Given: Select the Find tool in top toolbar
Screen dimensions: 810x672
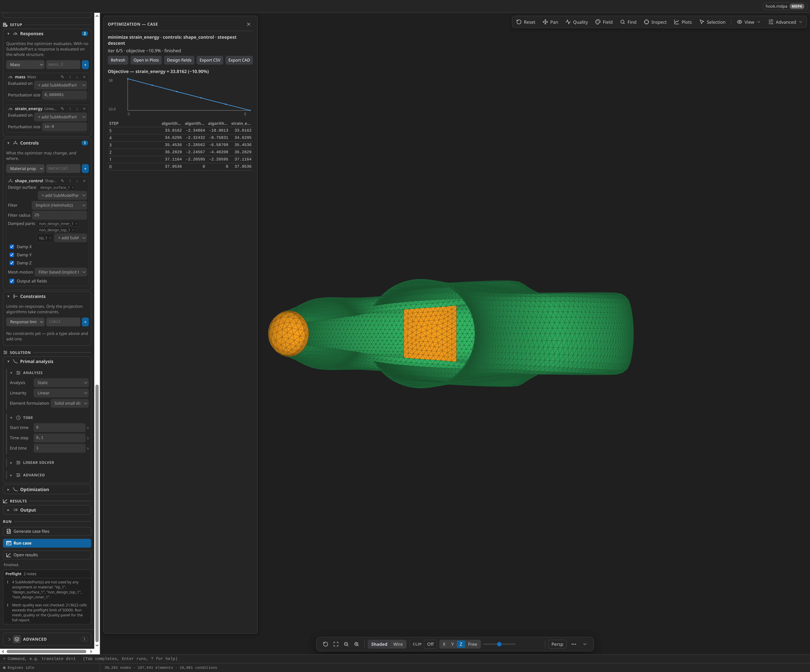Looking at the screenshot, I should [x=628, y=22].
